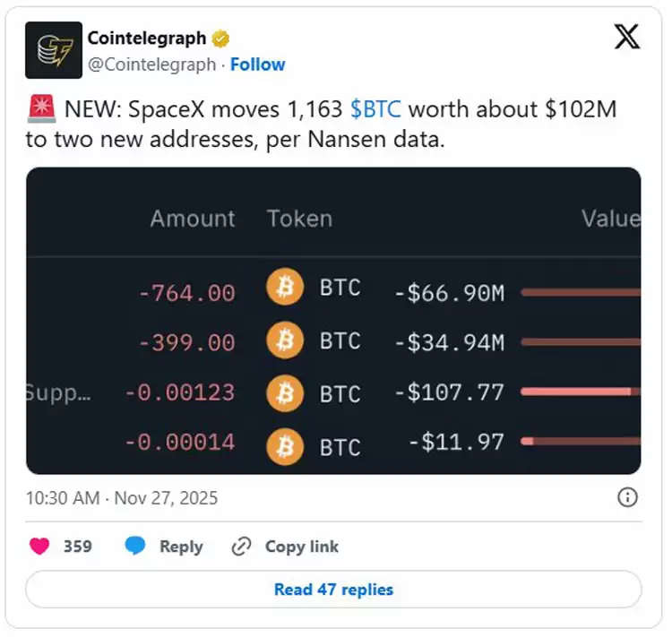Open the $BTC cashtag link

(375, 109)
